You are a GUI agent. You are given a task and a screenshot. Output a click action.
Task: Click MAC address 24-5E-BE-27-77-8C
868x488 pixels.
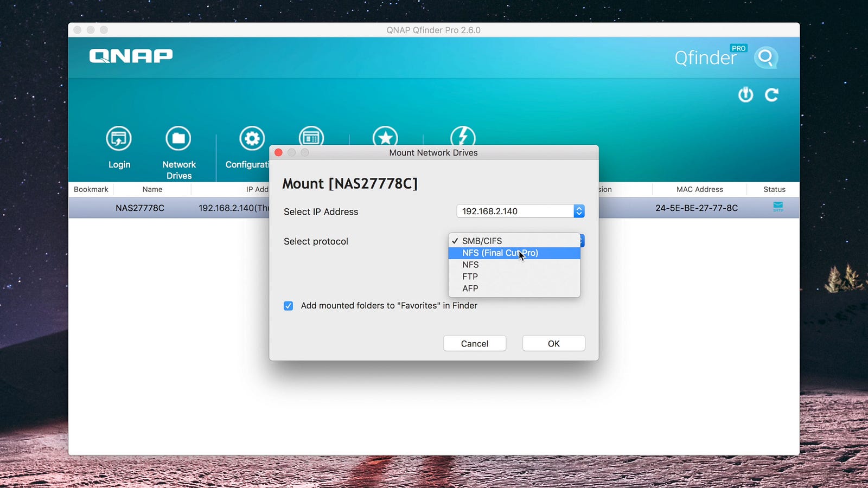pyautogui.click(x=697, y=208)
